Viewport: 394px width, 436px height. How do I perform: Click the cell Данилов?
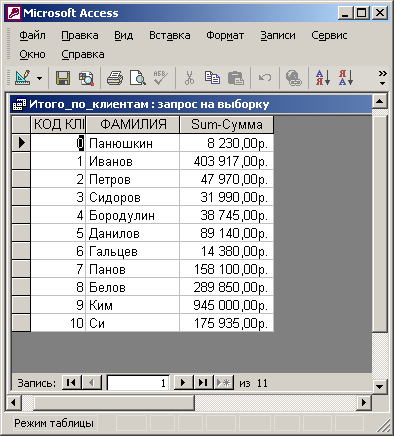(133, 233)
